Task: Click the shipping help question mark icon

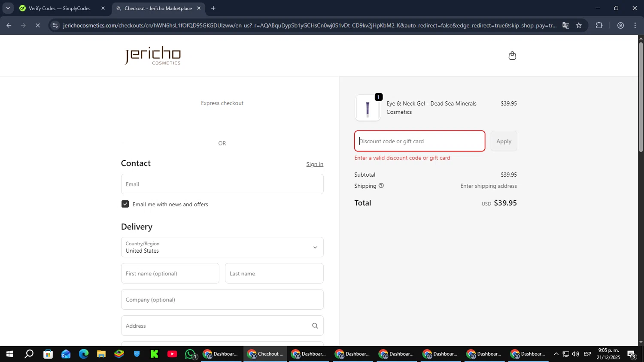Action: pyautogui.click(x=381, y=186)
